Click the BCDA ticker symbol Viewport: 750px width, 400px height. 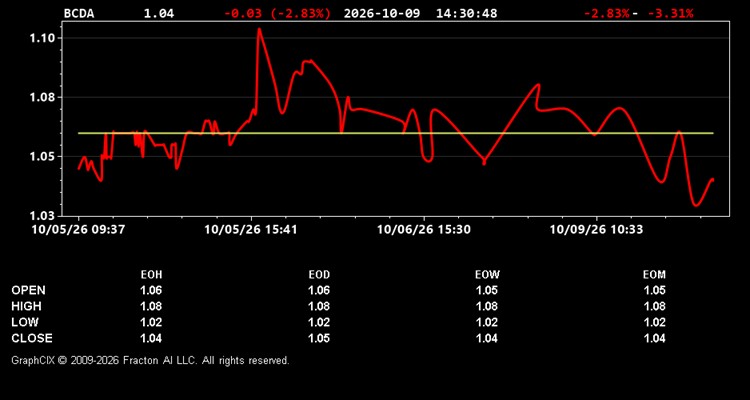point(79,13)
